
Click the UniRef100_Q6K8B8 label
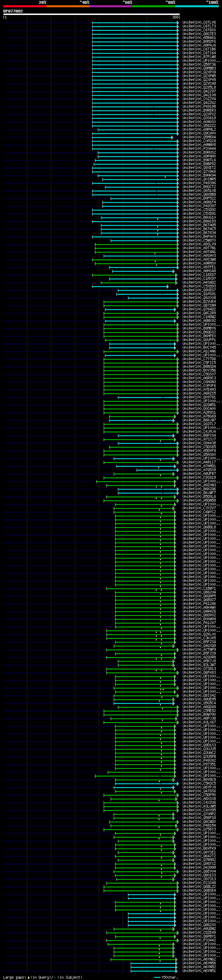(x=199, y=194)
